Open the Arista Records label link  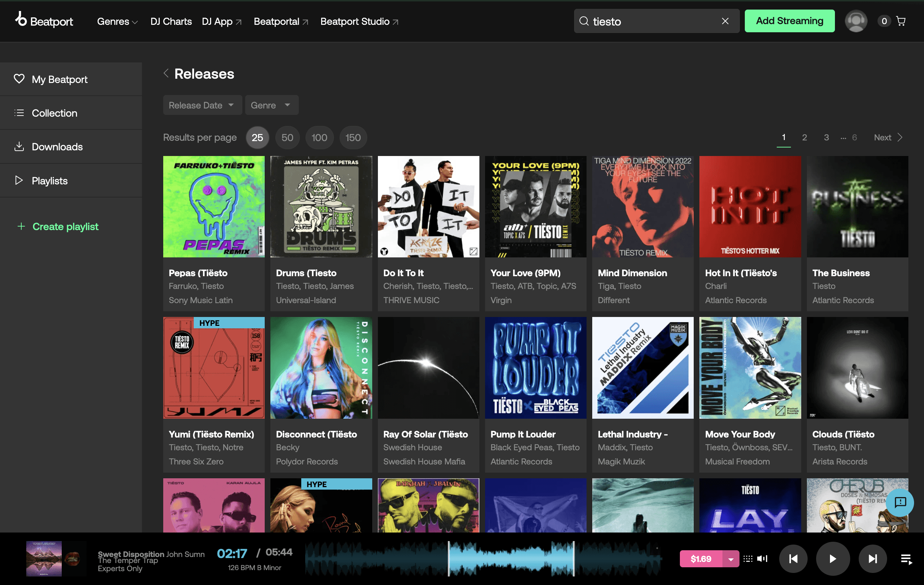840,462
